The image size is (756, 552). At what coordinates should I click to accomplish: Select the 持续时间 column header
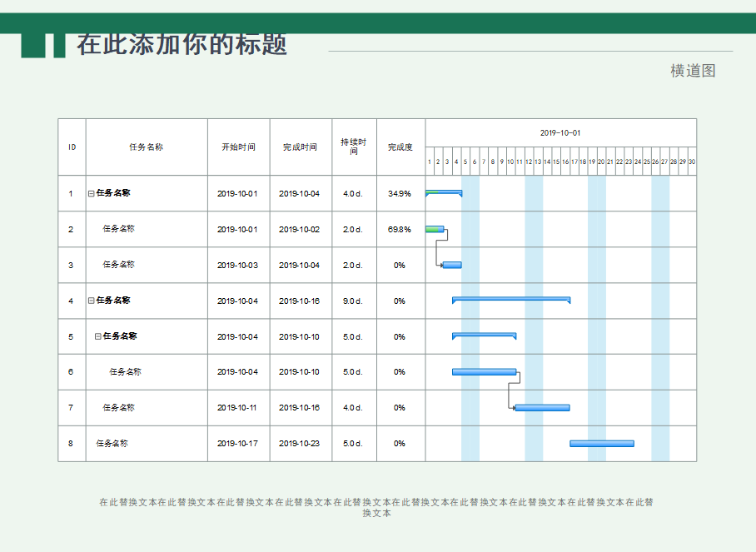(x=354, y=147)
